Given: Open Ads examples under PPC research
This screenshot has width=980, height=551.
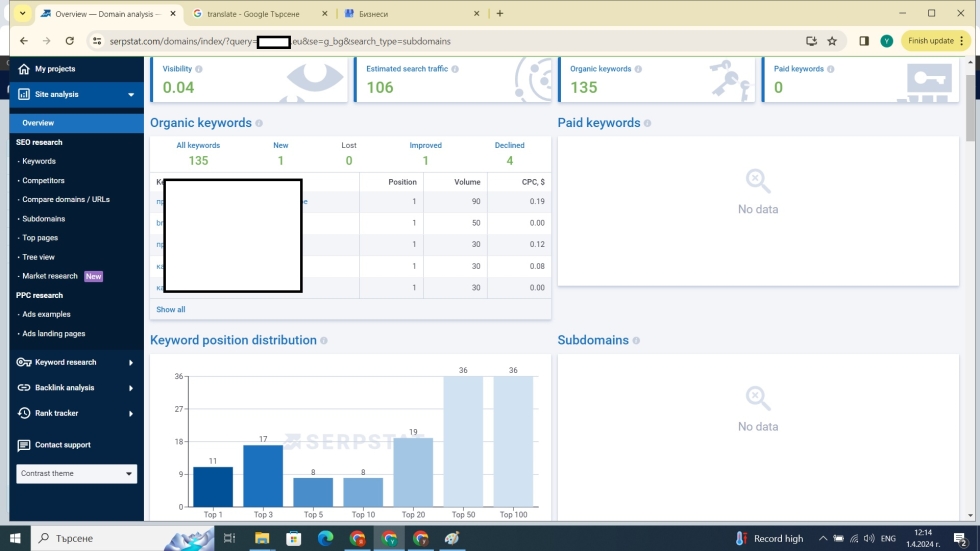Looking at the screenshot, I should [46, 314].
